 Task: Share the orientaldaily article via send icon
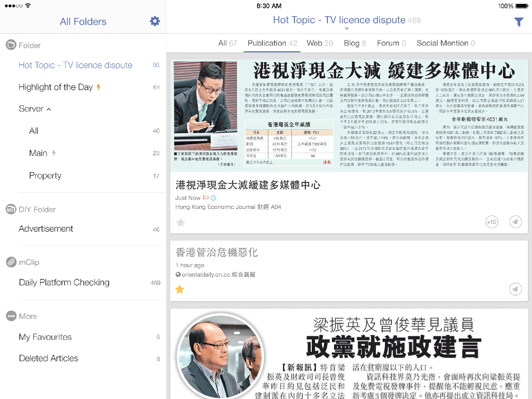[515, 289]
